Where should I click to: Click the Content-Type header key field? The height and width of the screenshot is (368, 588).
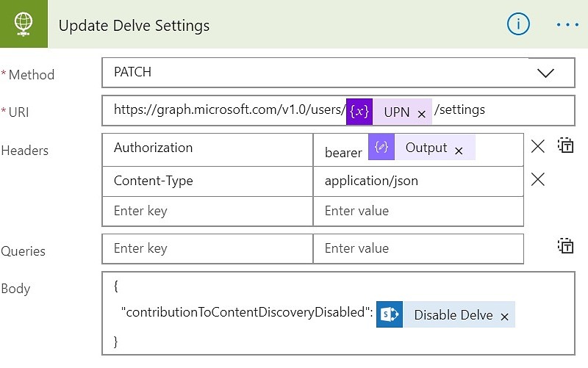point(207,181)
